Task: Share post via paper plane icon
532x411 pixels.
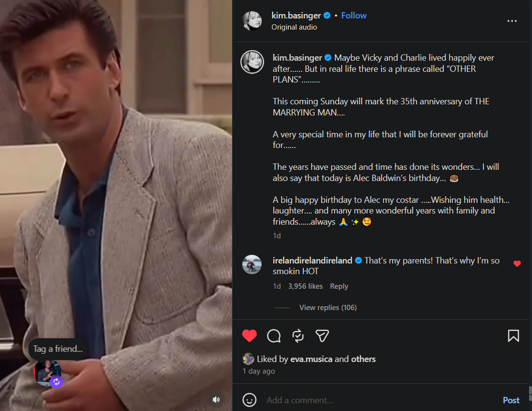Action: [x=322, y=336]
